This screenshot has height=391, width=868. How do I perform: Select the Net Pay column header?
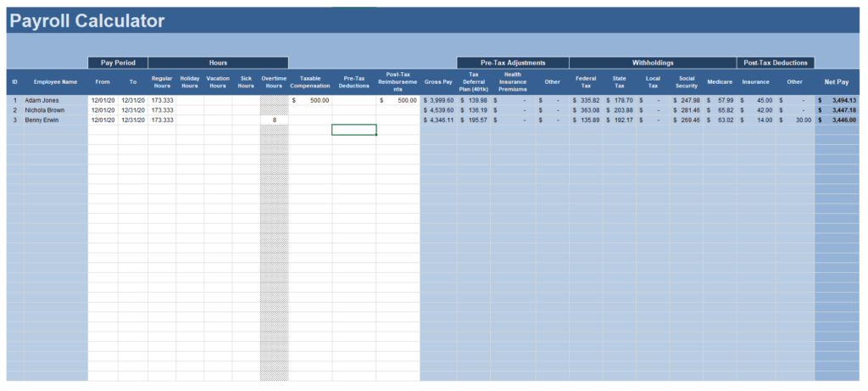tap(837, 82)
